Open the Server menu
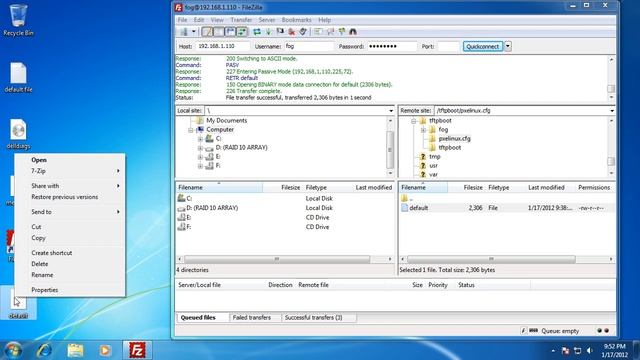Viewport: 640px width, 360px height. (267, 20)
